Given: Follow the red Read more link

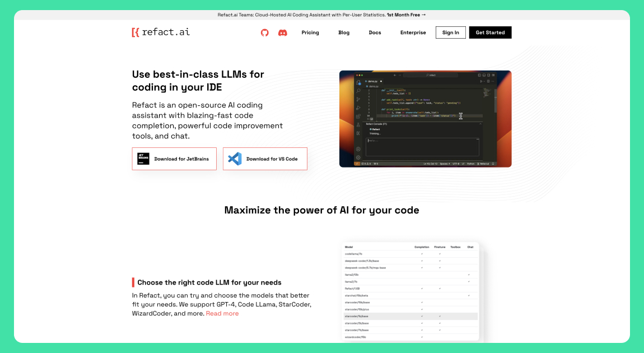Looking at the screenshot, I should 222,313.
